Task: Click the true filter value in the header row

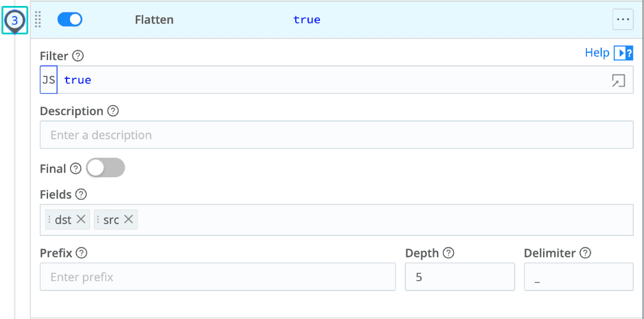Action: coord(307,20)
